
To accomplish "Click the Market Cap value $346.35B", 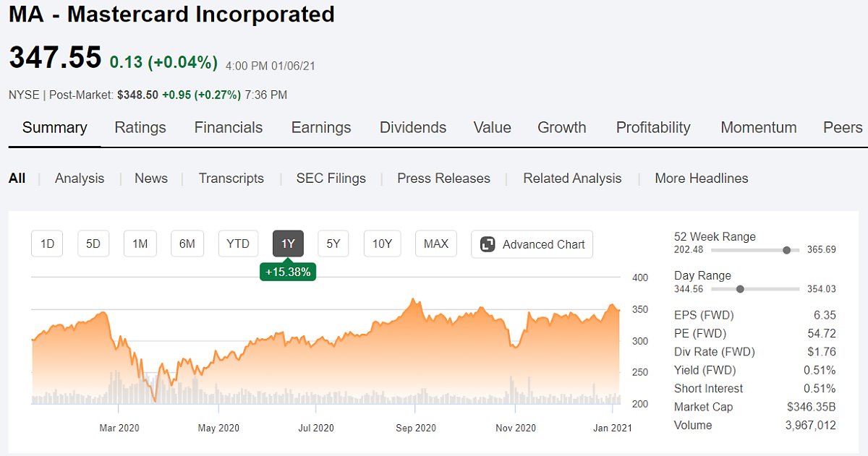I will pos(812,407).
